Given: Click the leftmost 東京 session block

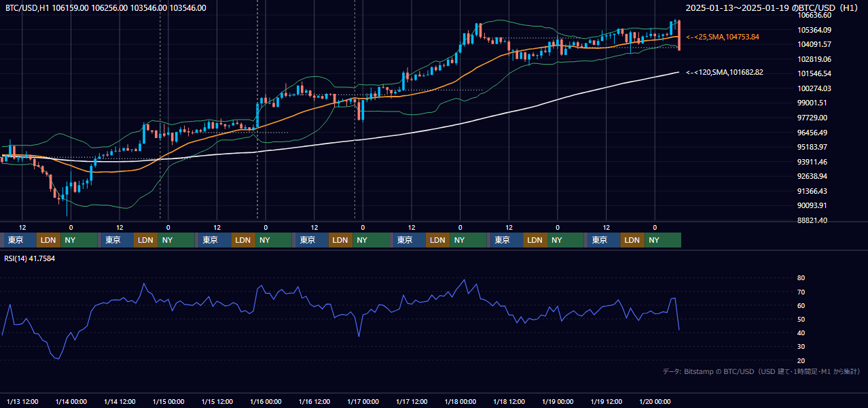Looking at the screenshot, I should pyautogui.click(x=20, y=240).
